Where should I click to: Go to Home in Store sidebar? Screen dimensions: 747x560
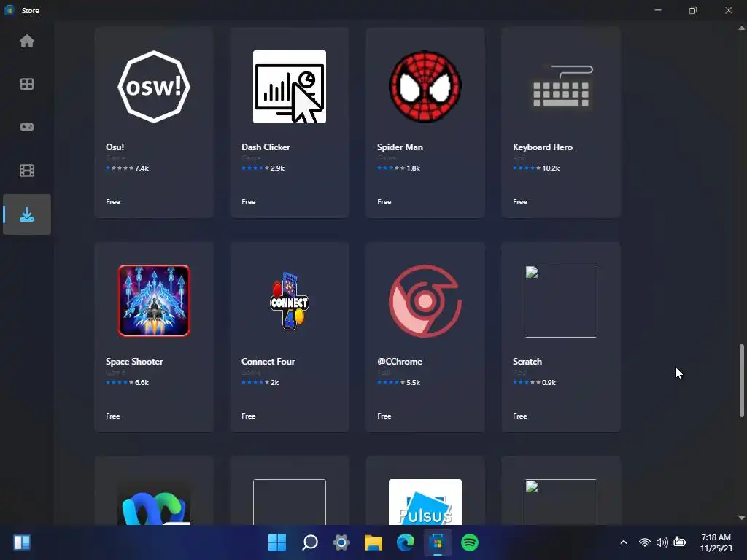(27, 41)
